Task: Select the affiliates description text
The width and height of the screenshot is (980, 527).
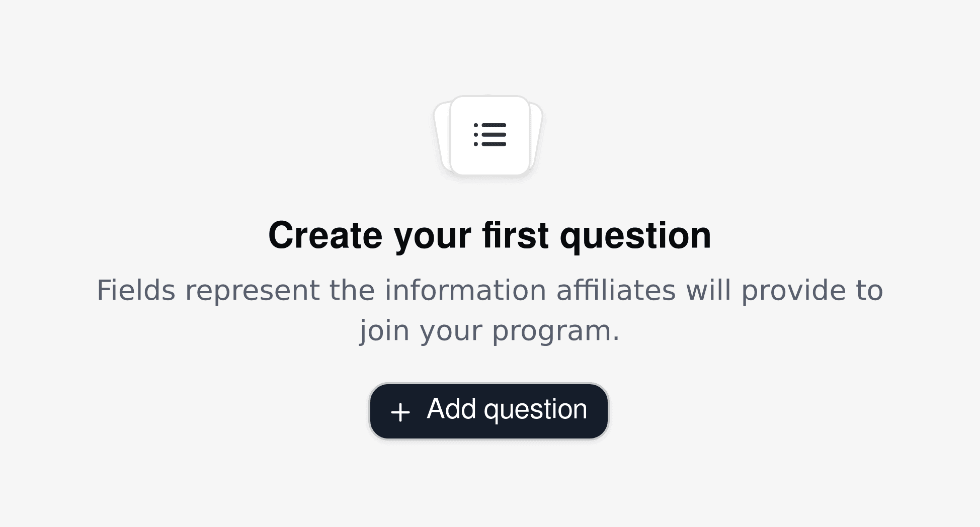Action: 490,309
